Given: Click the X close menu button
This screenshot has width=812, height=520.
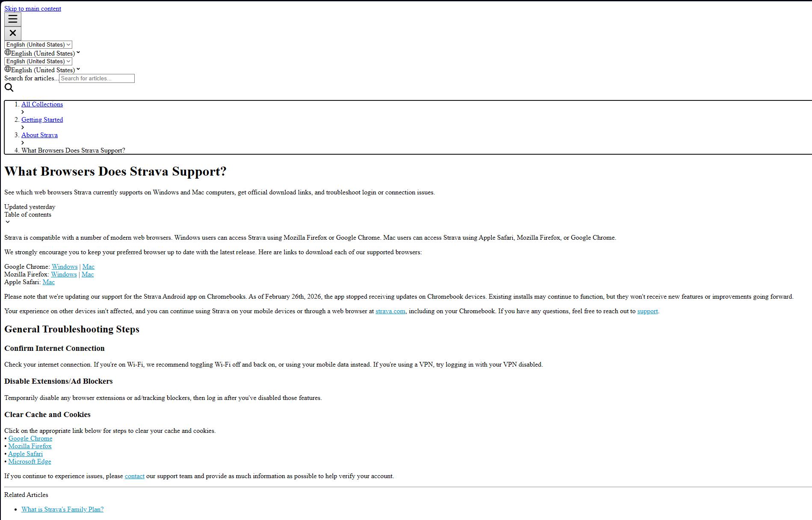Looking at the screenshot, I should pyautogui.click(x=13, y=33).
